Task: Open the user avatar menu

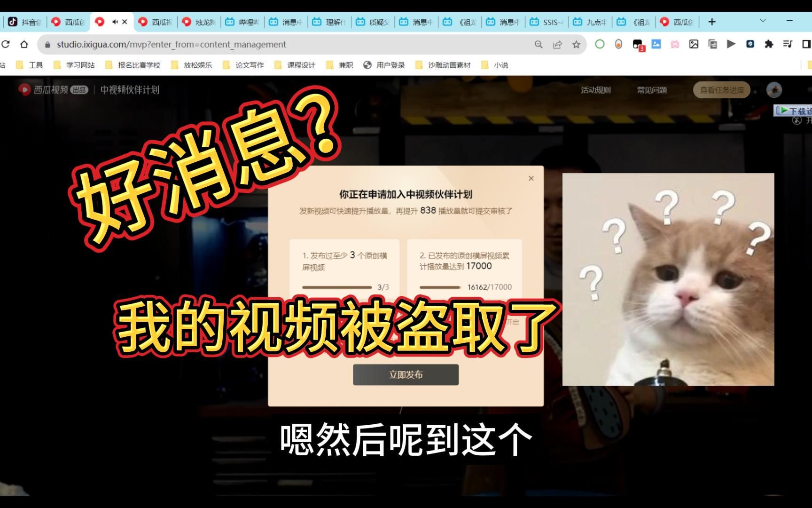Action: 774,89
